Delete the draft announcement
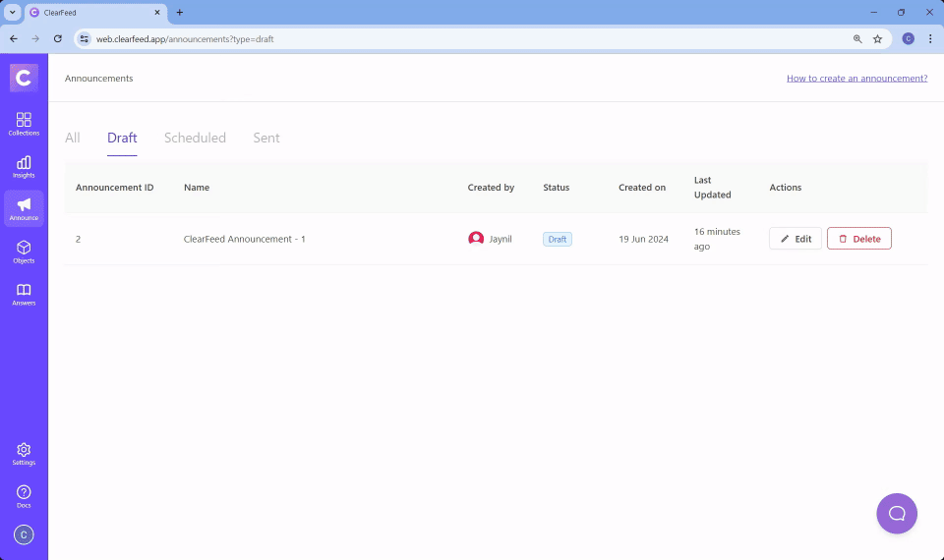This screenshot has width=944, height=560. 858,239
